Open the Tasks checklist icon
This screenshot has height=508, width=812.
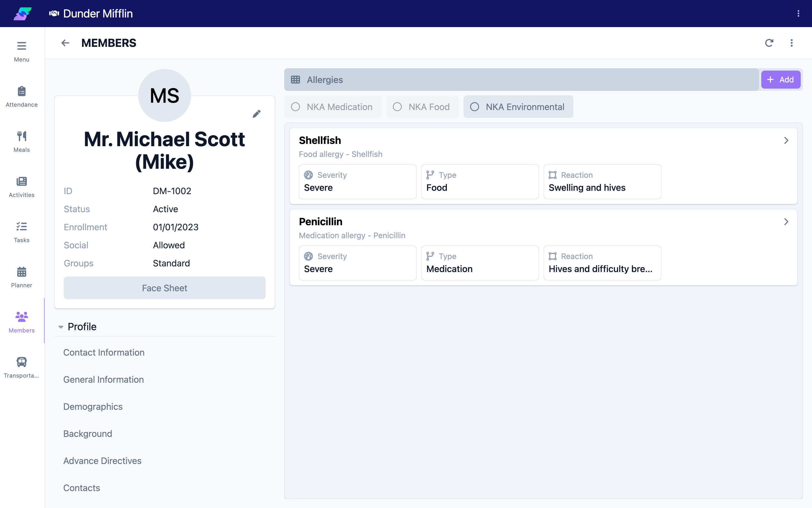tap(21, 226)
